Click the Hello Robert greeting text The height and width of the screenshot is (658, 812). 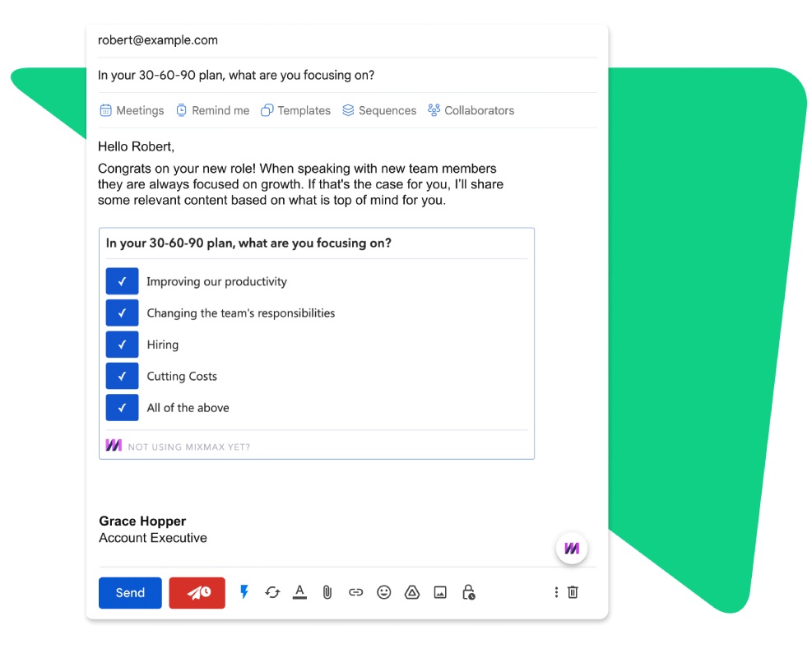coord(137,146)
